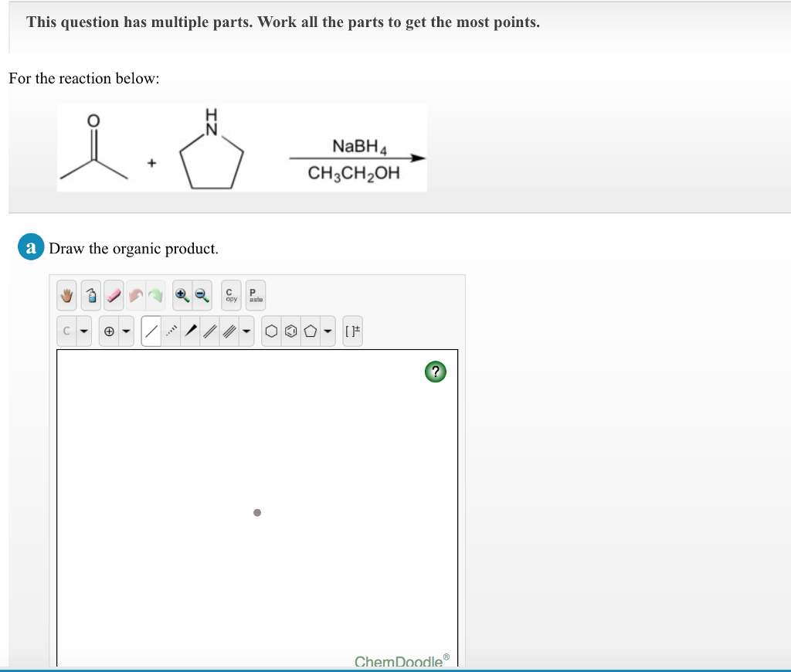Open the green question mark help button
The width and height of the screenshot is (791, 672).
(436, 372)
